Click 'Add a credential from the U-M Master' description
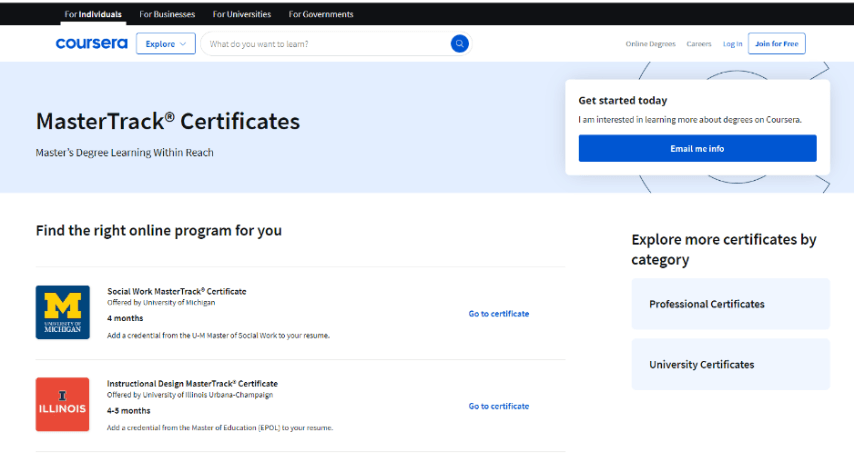This screenshot has height=468, width=854. point(218,336)
